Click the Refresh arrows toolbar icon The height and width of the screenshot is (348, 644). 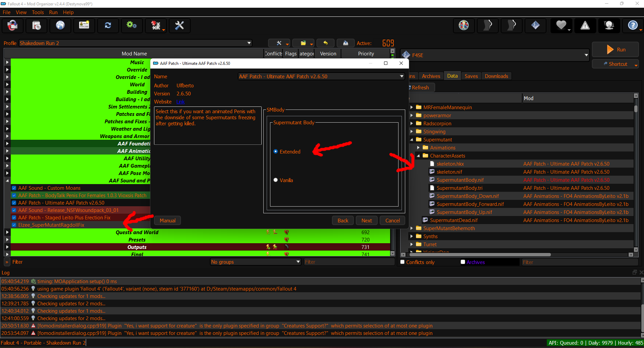coord(108,26)
